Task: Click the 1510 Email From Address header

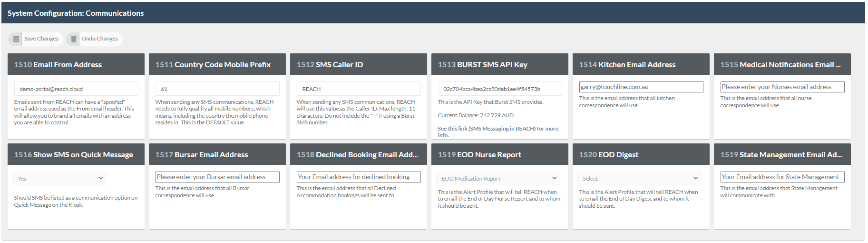Action: click(76, 64)
